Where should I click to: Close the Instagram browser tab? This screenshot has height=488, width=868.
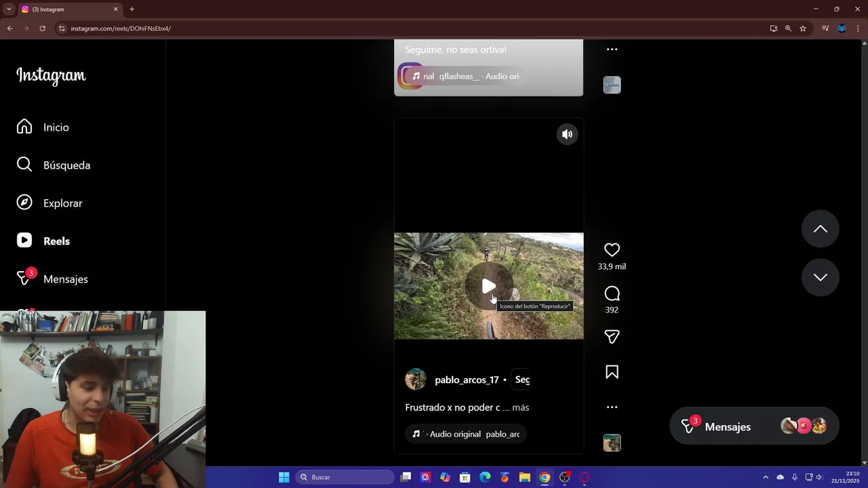(x=115, y=9)
